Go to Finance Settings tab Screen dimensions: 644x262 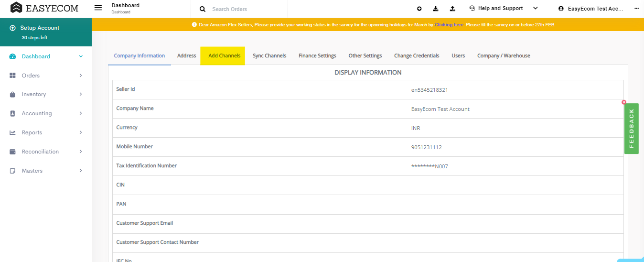pyautogui.click(x=318, y=56)
